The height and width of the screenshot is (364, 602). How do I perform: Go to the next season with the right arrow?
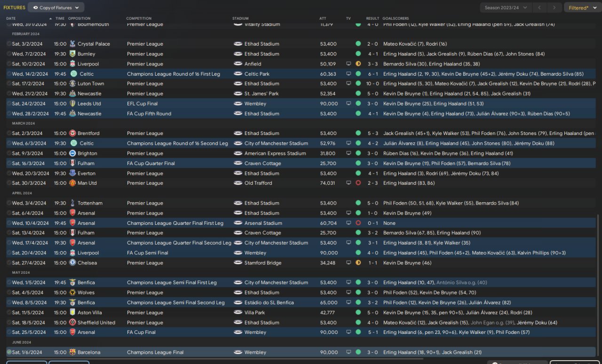[555, 8]
